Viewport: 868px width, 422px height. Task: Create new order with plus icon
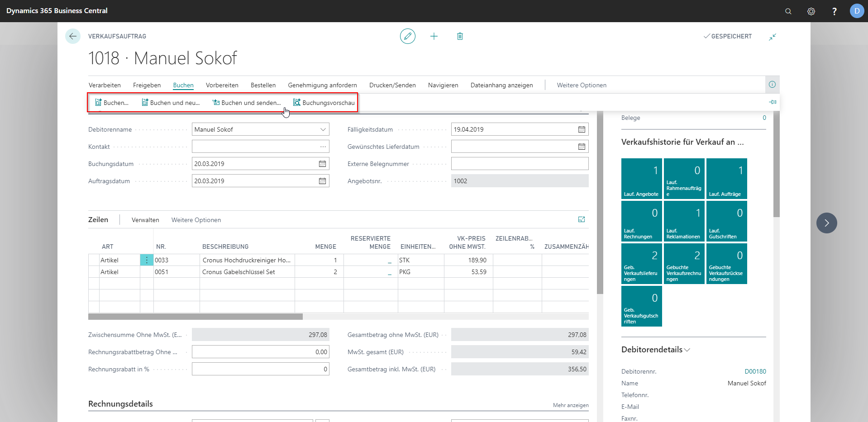point(434,36)
